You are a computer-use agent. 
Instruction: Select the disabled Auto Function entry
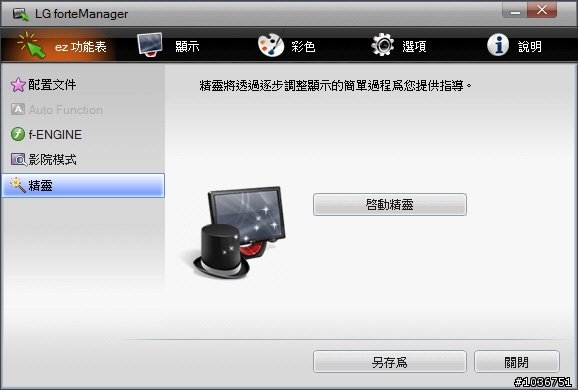tap(83, 109)
